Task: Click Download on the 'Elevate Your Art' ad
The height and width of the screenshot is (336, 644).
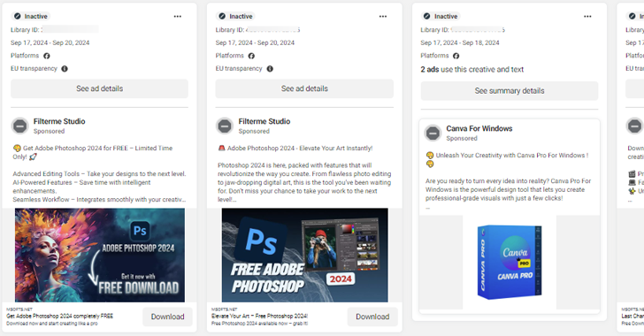Action: click(x=372, y=317)
